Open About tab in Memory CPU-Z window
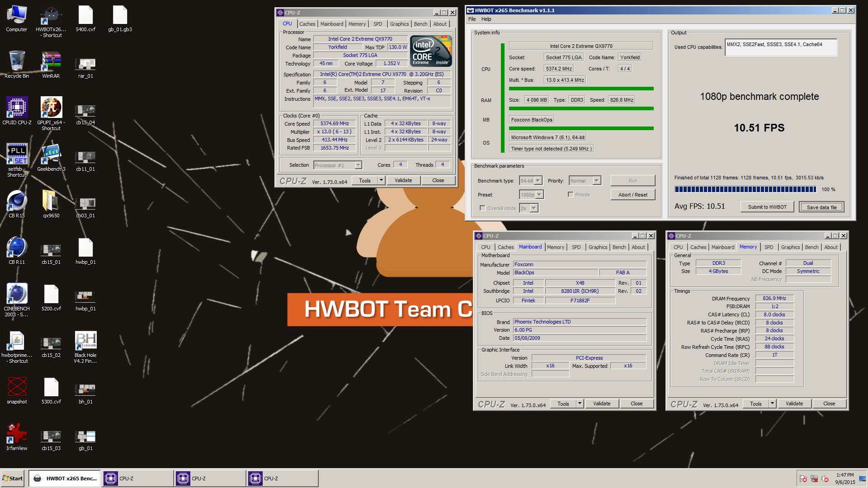The width and height of the screenshot is (868, 488). pos(831,247)
